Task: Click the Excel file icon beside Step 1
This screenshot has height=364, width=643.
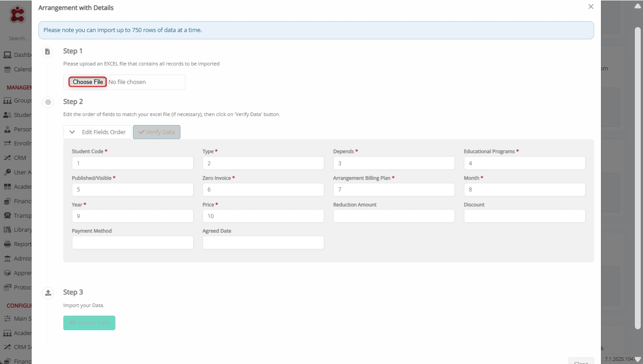Action: [x=47, y=52]
